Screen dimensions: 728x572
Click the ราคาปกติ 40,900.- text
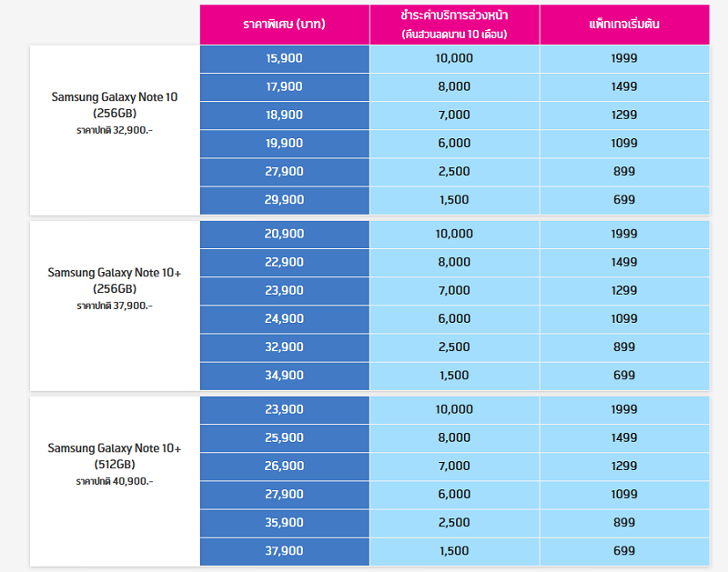(x=115, y=482)
